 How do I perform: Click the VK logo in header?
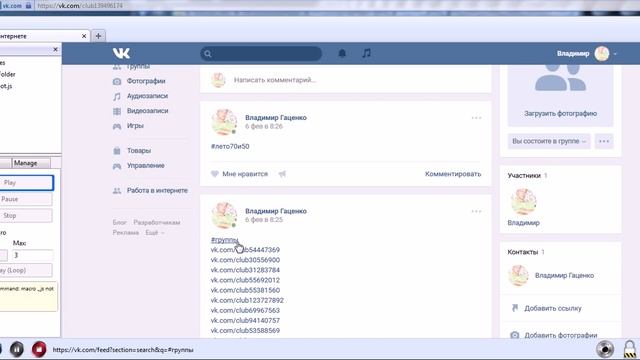tap(121, 53)
